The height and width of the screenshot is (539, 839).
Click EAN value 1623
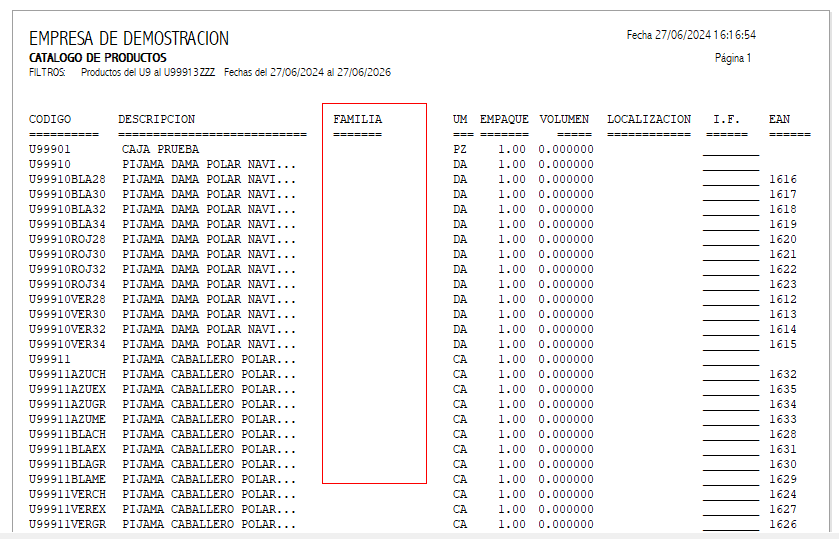point(783,284)
